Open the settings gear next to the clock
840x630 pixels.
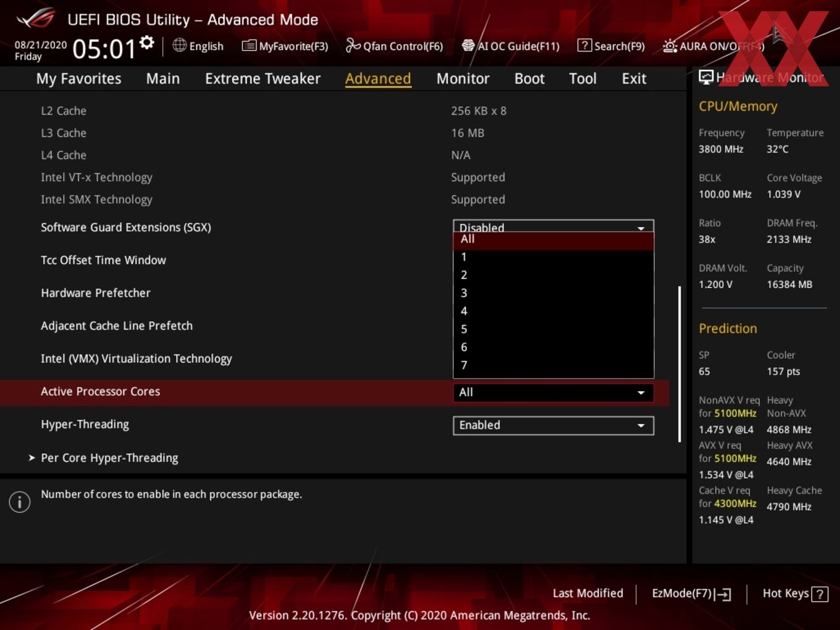[146, 43]
